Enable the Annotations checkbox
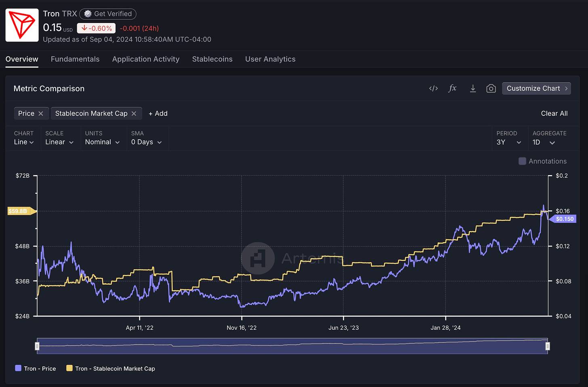 pyautogui.click(x=522, y=161)
